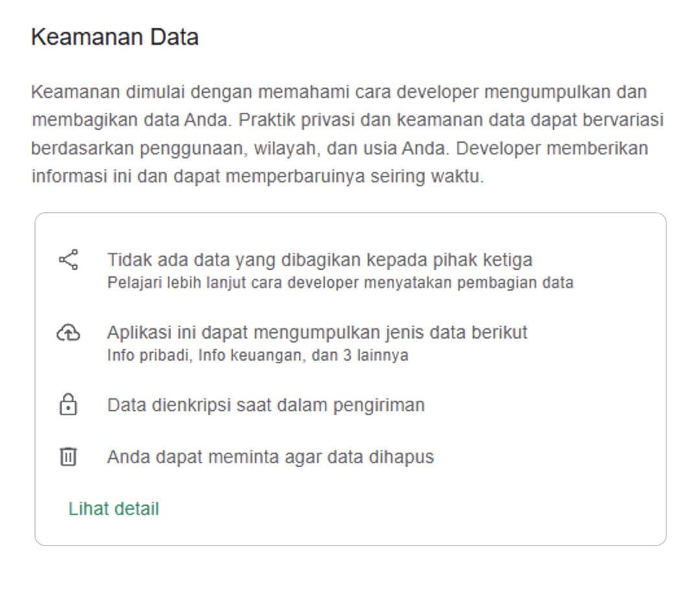
Task: Click paragraph line 'informasi ini dan dapat memperbaruinya'
Action: 257,177
